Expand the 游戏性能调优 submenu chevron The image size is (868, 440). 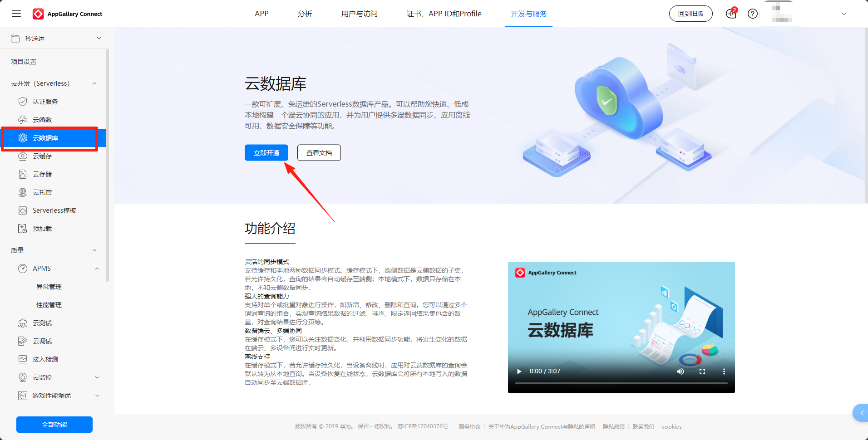tap(97, 396)
